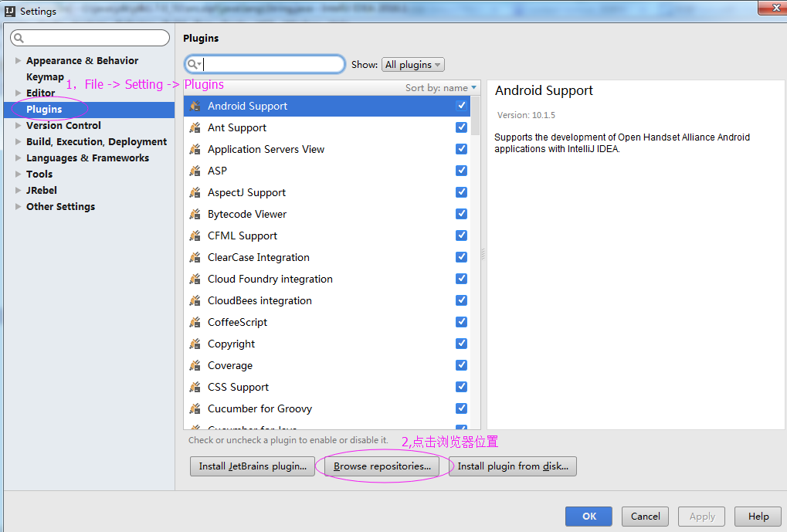Uncheck the Cloud Foundry integration checkbox
The width and height of the screenshot is (787, 532).
pos(461,278)
